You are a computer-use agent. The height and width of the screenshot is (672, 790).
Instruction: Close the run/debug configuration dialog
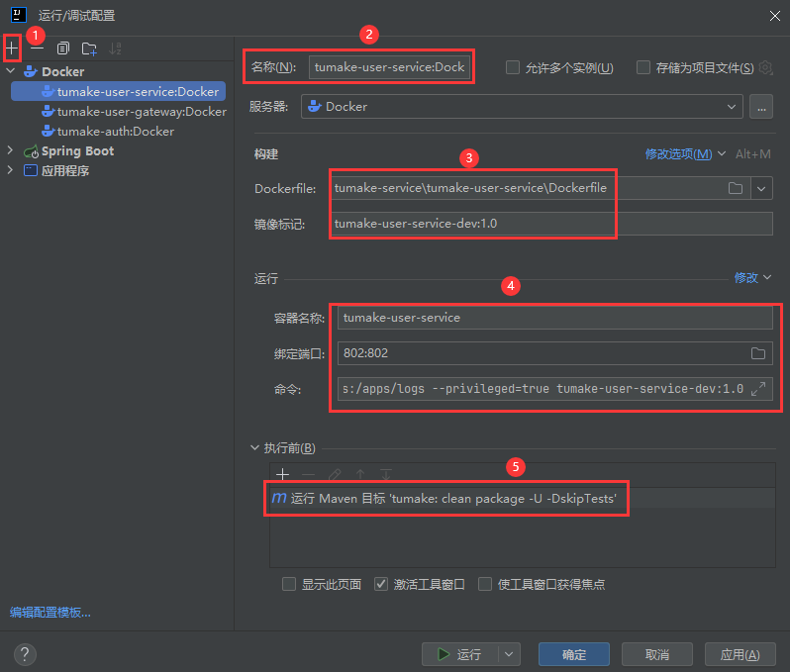775,16
